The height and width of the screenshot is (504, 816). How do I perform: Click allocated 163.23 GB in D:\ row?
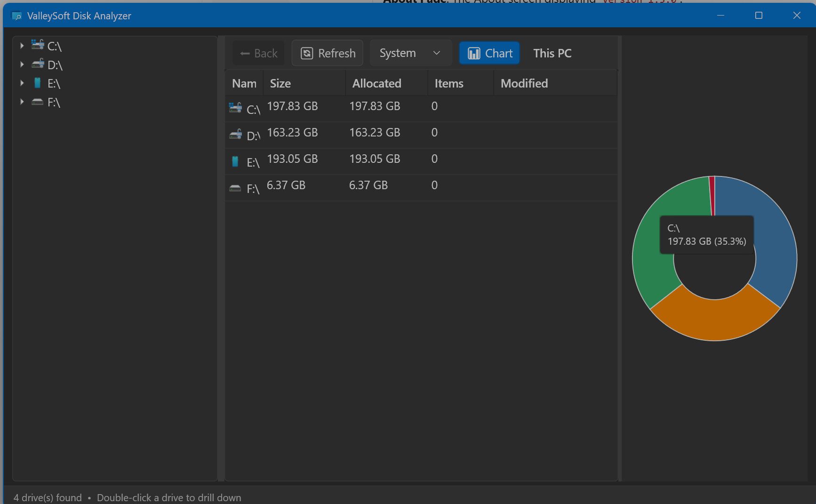click(375, 133)
